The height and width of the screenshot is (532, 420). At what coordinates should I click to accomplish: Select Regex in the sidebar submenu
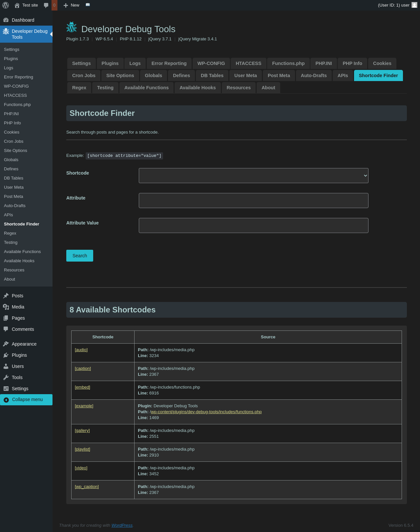coord(10,233)
